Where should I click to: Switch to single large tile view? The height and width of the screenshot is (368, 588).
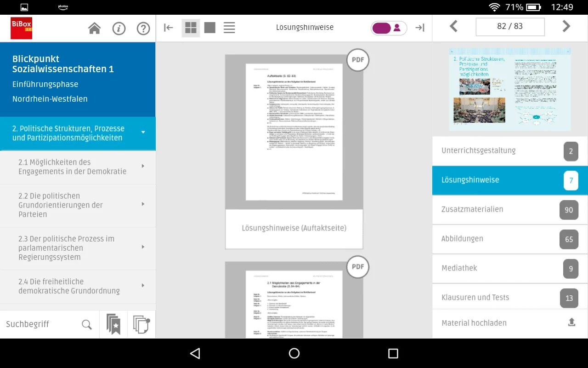tap(210, 28)
